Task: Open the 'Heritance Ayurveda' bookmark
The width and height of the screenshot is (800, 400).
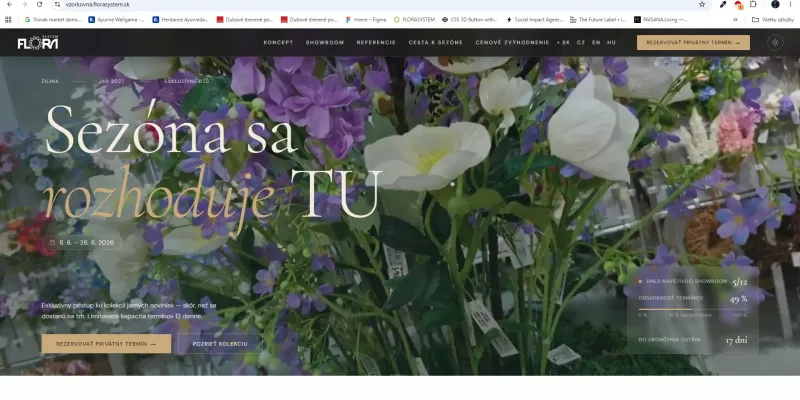Action: point(180,19)
